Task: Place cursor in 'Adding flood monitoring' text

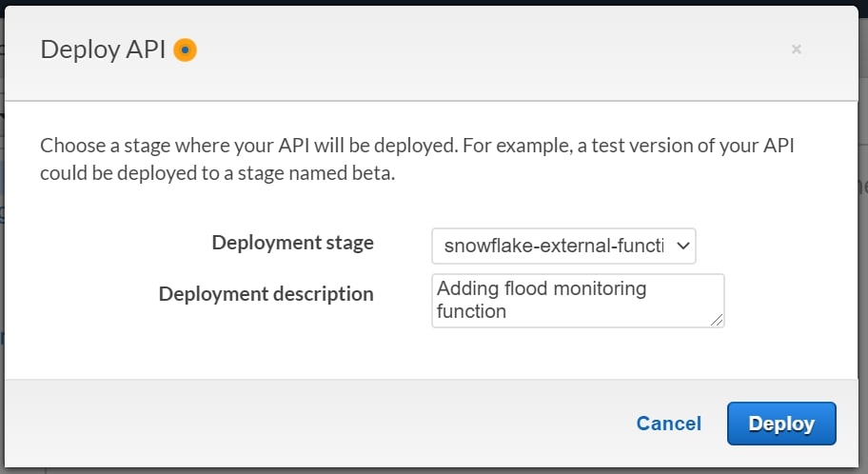Action: [542, 288]
